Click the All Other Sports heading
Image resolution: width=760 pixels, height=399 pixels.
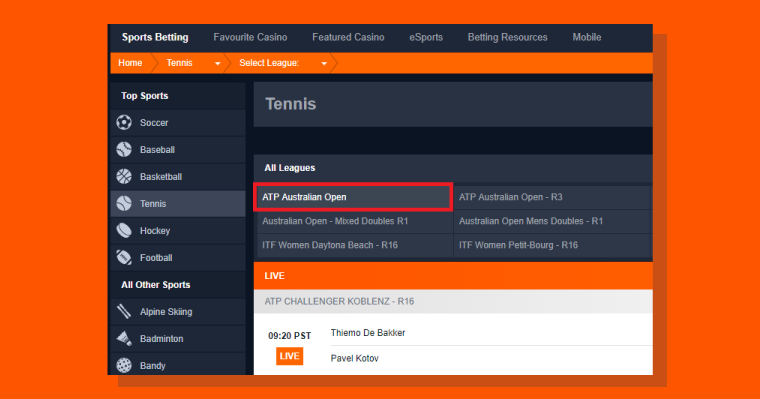click(x=156, y=285)
